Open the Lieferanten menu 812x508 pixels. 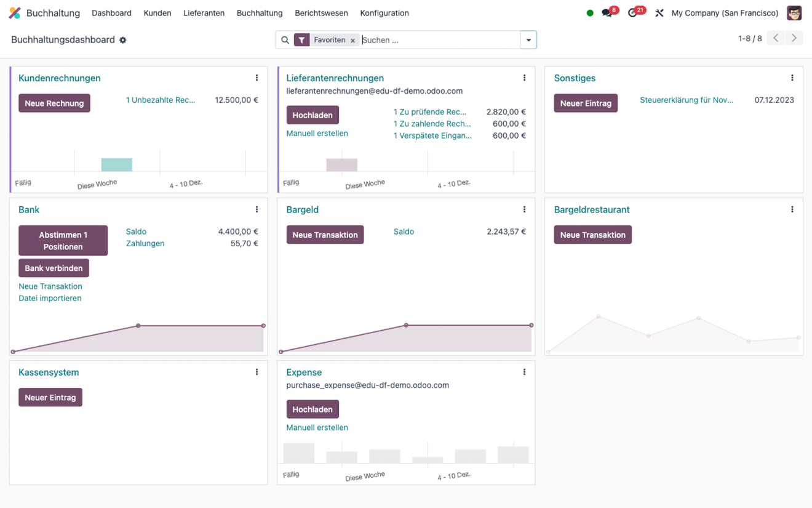(204, 13)
